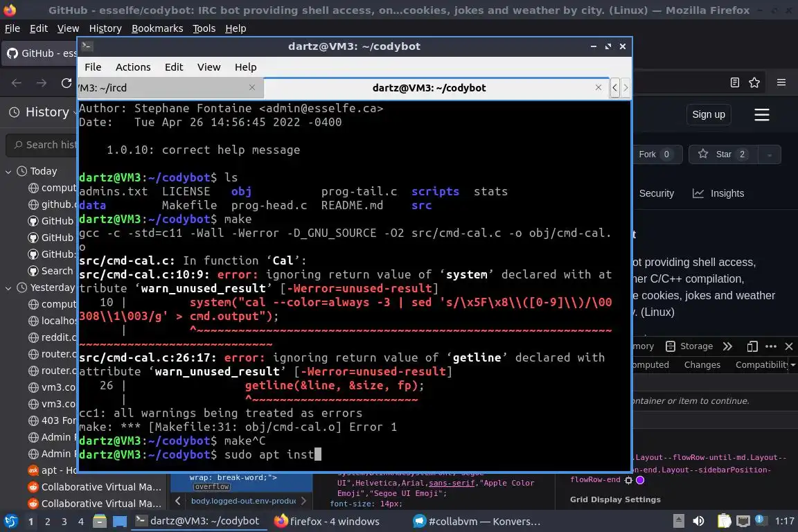The image size is (798, 532).
Task: Open the Storage panel in developer tools
Action: tap(689, 346)
